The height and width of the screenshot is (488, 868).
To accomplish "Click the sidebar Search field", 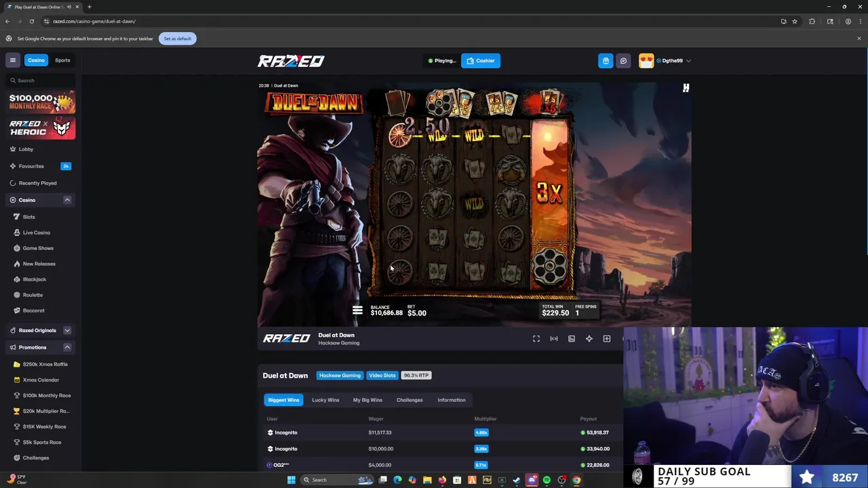I will 41,80.
